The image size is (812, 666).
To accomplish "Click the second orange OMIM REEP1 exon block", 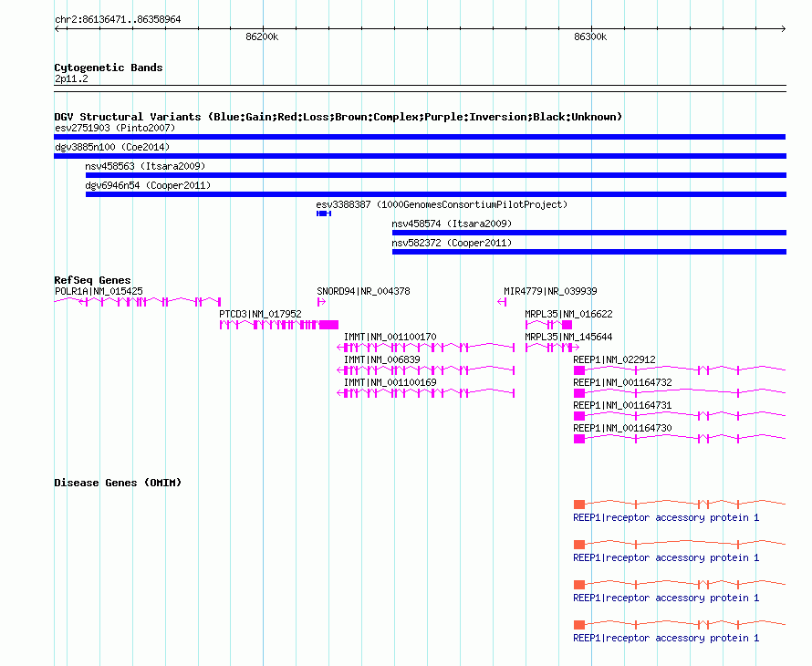I will 579,545.
